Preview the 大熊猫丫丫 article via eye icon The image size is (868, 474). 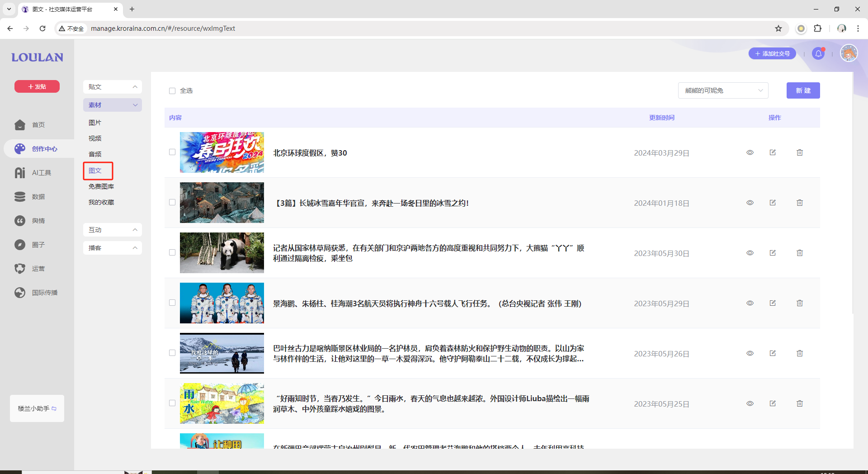click(x=750, y=253)
